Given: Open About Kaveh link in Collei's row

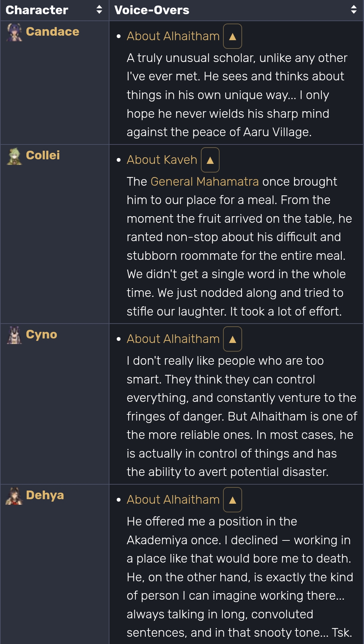Looking at the screenshot, I should pyautogui.click(x=162, y=160).
